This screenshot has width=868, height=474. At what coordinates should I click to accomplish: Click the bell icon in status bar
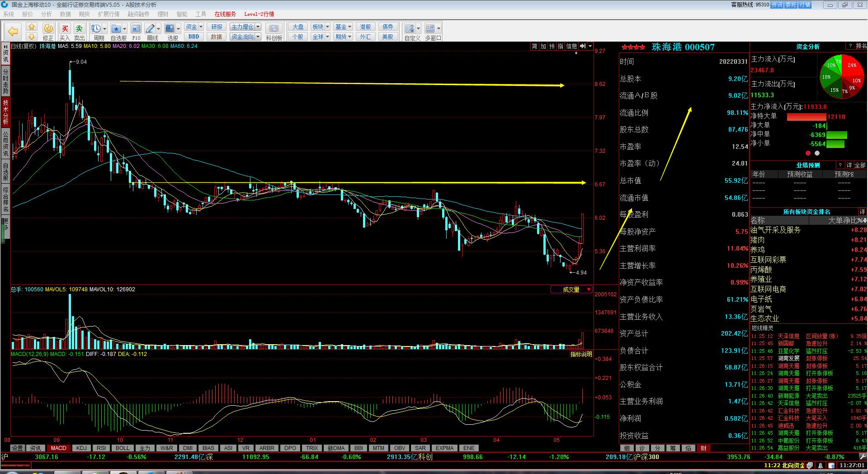click(821, 465)
